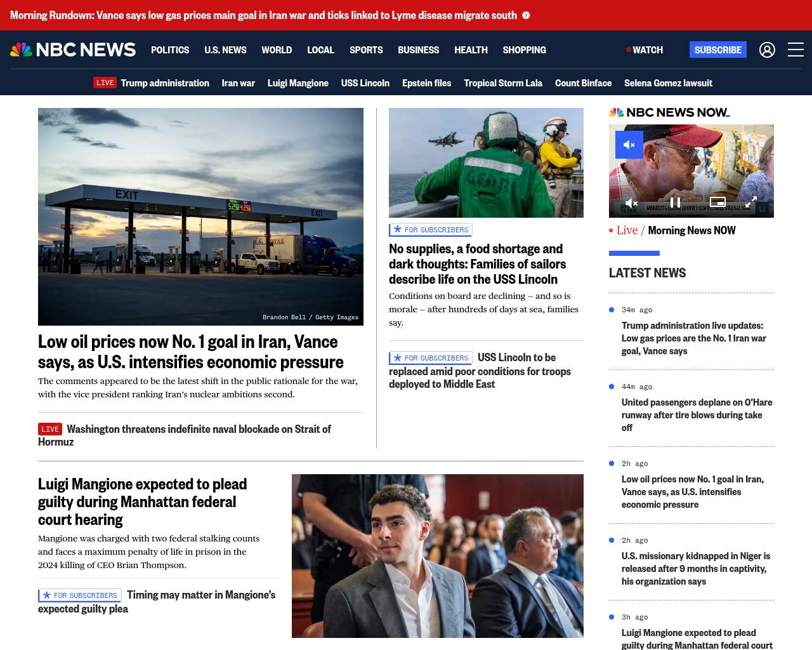Open 'USS Lincoln to be replaced' story

[x=480, y=371]
